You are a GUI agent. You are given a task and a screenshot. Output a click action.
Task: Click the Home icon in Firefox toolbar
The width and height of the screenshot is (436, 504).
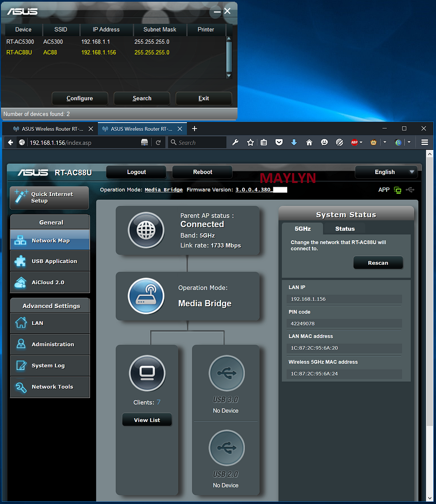point(309,142)
